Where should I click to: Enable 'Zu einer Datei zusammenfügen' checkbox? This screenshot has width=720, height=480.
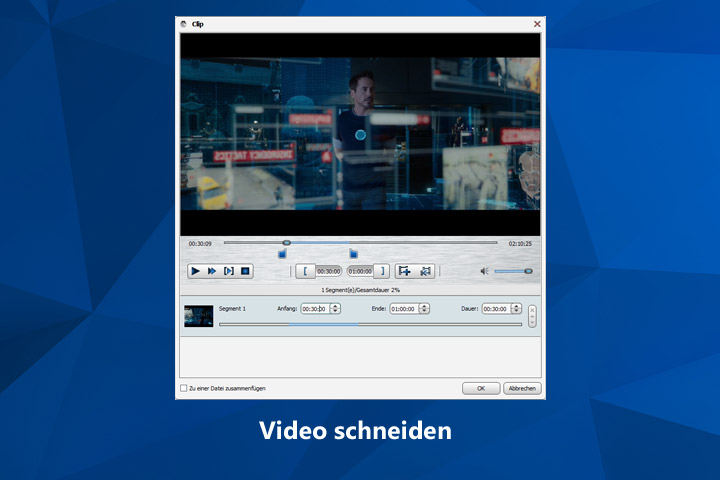[184, 388]
